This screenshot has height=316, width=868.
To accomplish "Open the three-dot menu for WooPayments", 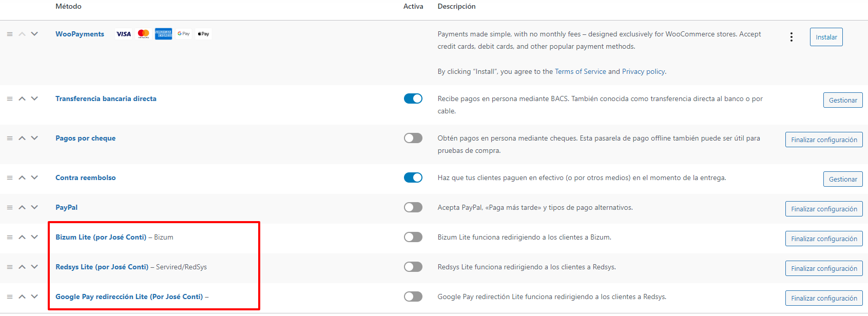I will (x=792, y=37).
